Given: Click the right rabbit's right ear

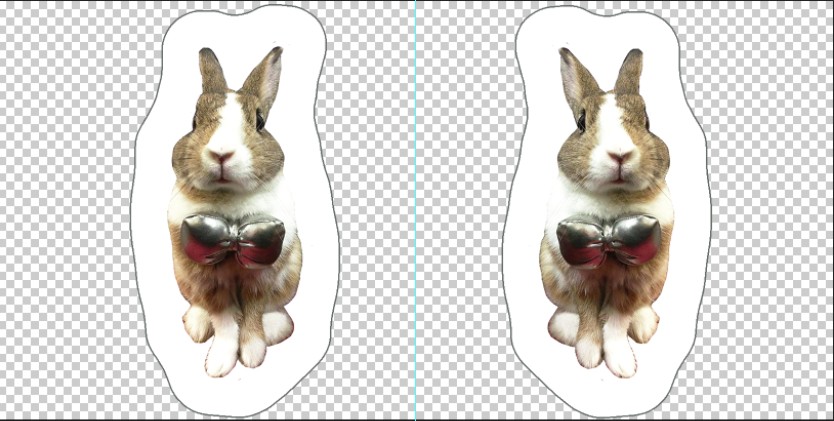Looking at the screenshot, I should click(629, 72).
